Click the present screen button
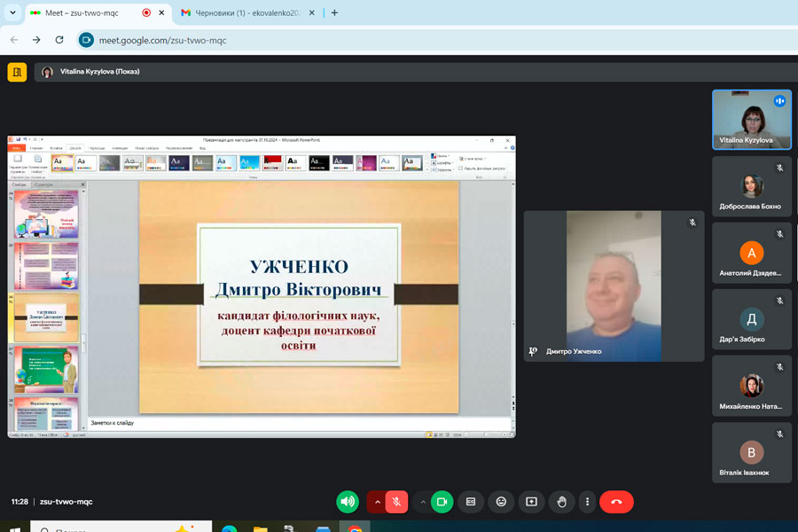 click(x=531, y=502)
